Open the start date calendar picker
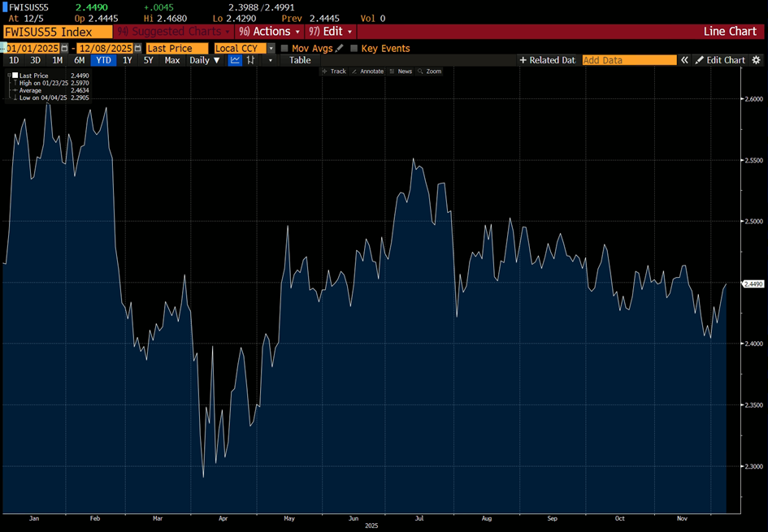Viewport: 768px width, 532px height. point(65,49)
